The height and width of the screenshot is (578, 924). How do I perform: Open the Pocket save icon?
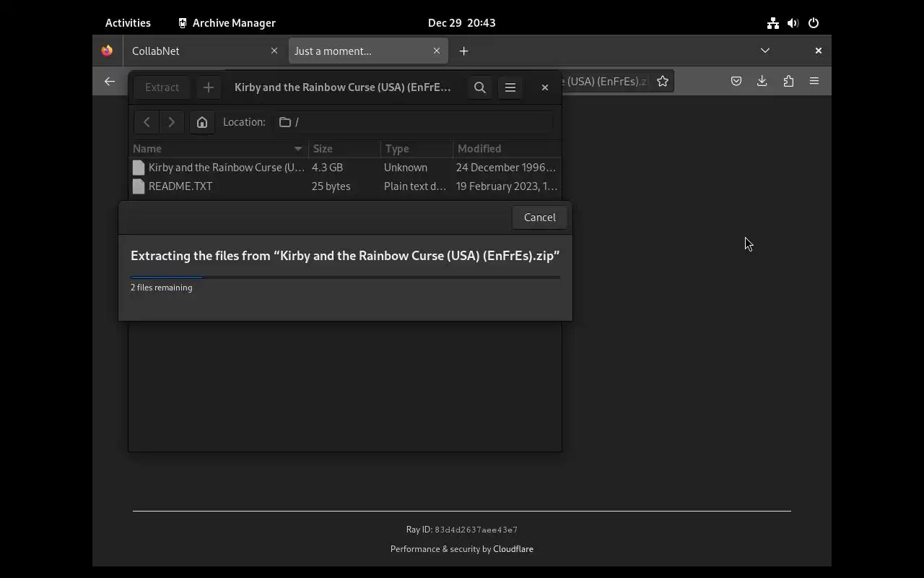click(736, 82)
